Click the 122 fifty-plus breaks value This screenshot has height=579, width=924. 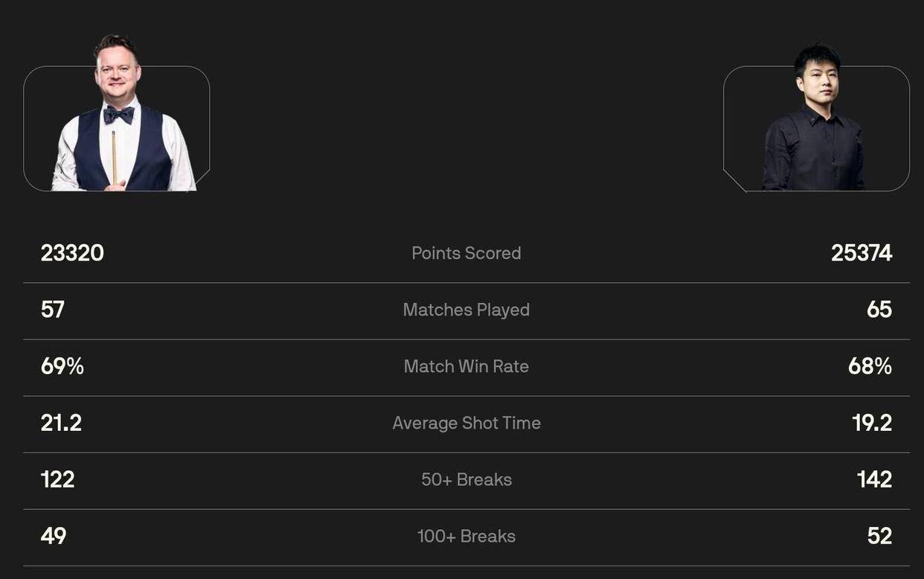click(x=58, y=479)
